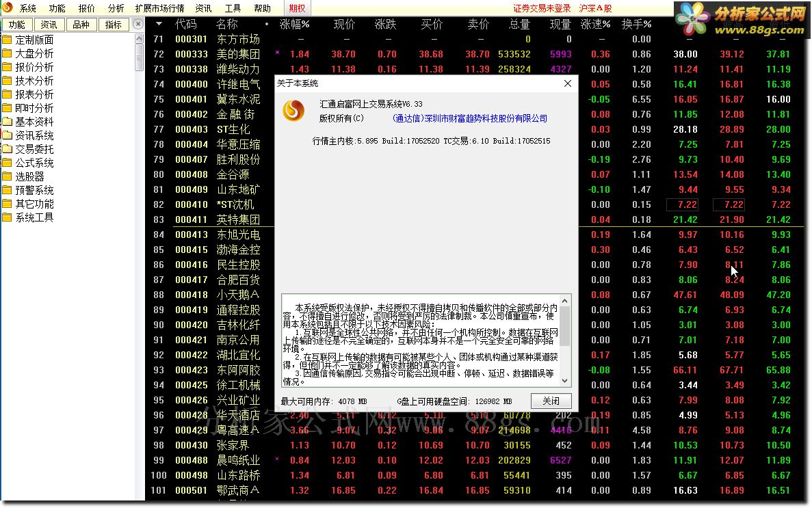This screenshot has width=812, height=508.
Task: Open the 报表分析 folder icon
Action: [x=7, y=94]
